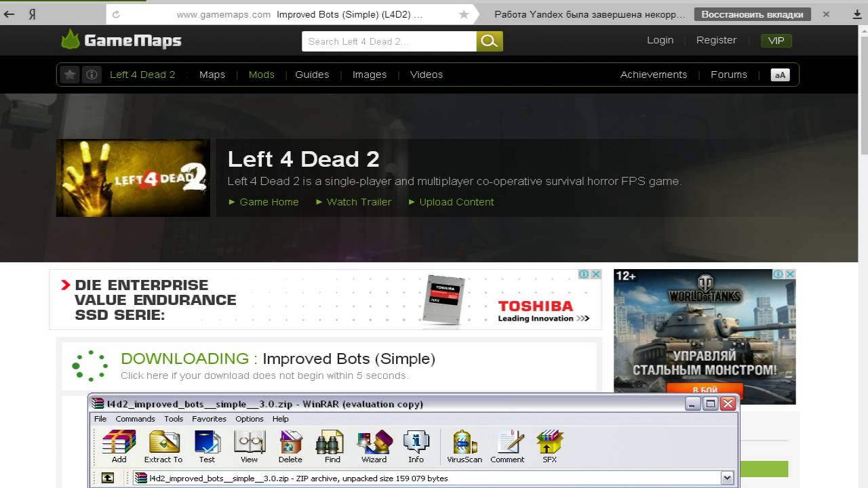Go to the Mods section
The width and height of the screenshot is (868, 488).
[262, 75]
